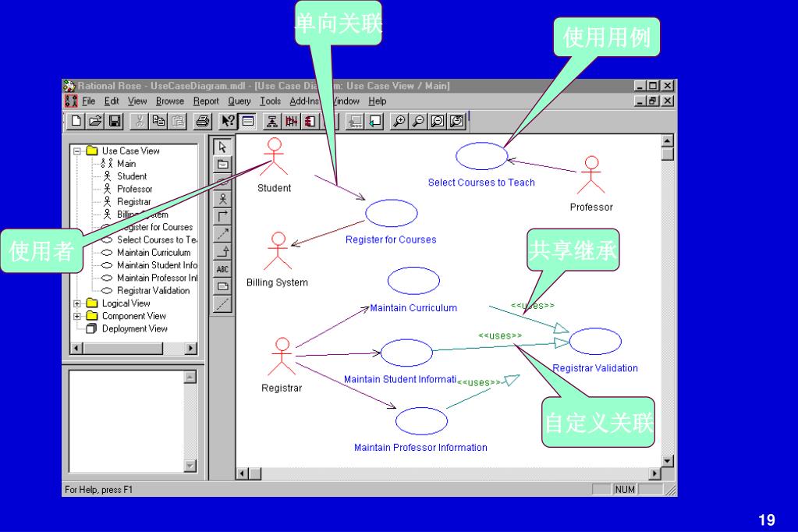Browse class diagram toolbar icon

point(272,121)
